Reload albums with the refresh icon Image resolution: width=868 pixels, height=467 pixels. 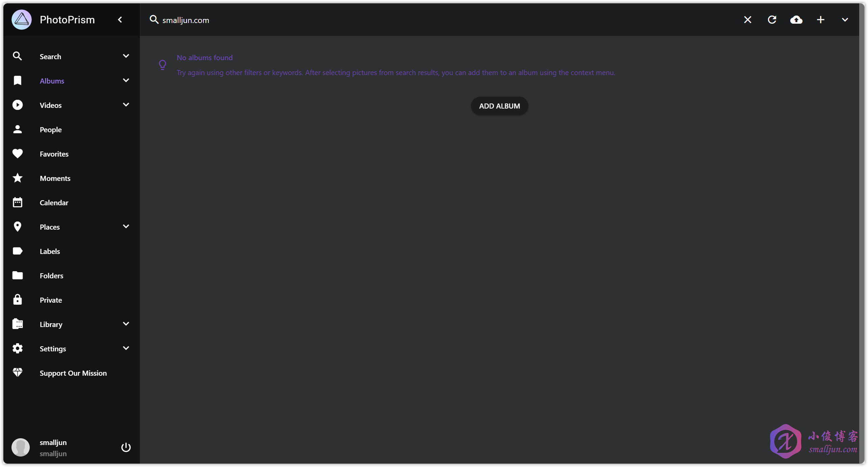[772, 20]
